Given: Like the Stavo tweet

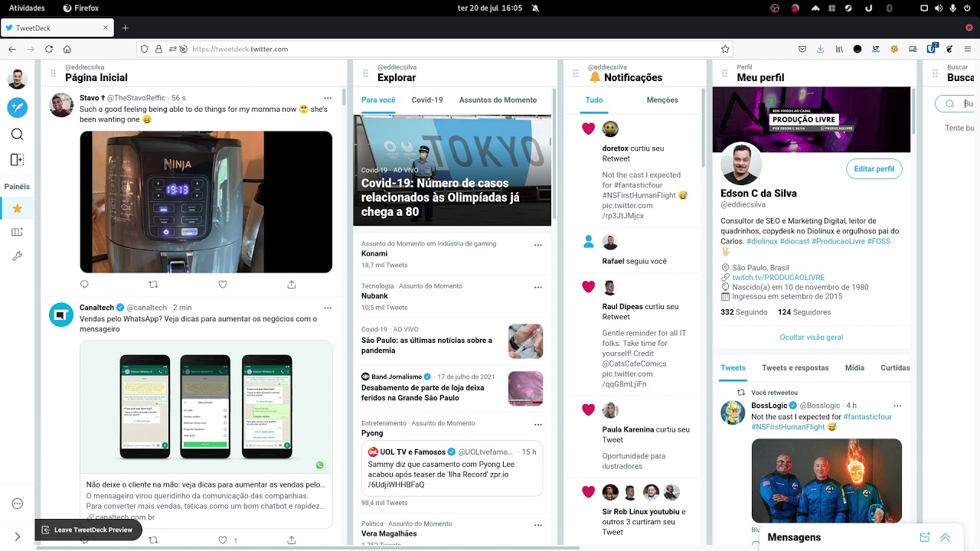Looking at the screenshot, I should tap(223, 284).
